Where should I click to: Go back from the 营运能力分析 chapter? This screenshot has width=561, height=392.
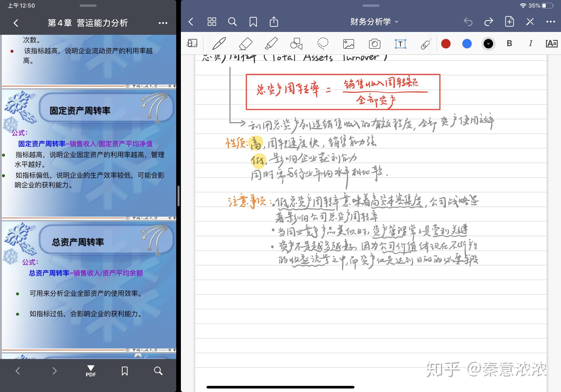click(16, 23)
